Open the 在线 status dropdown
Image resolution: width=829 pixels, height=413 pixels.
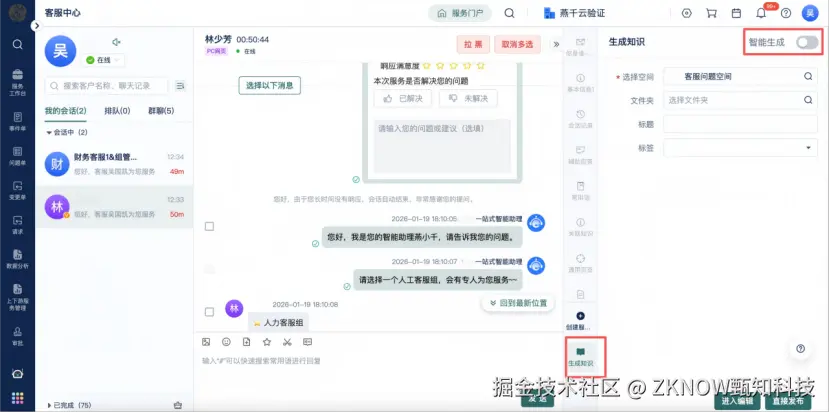coord(103,60)
